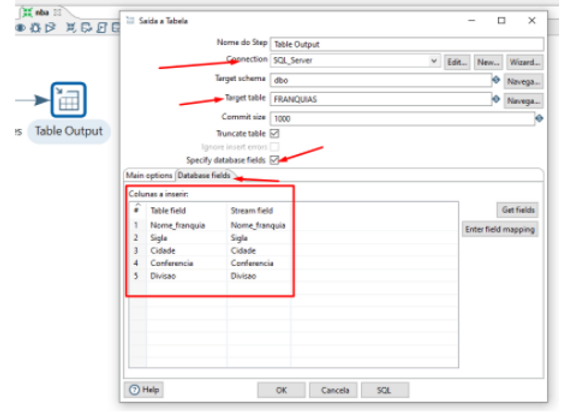Select the nba transformation tab
This screenshot has width=569, height=412.
click(x=42, y=13)
